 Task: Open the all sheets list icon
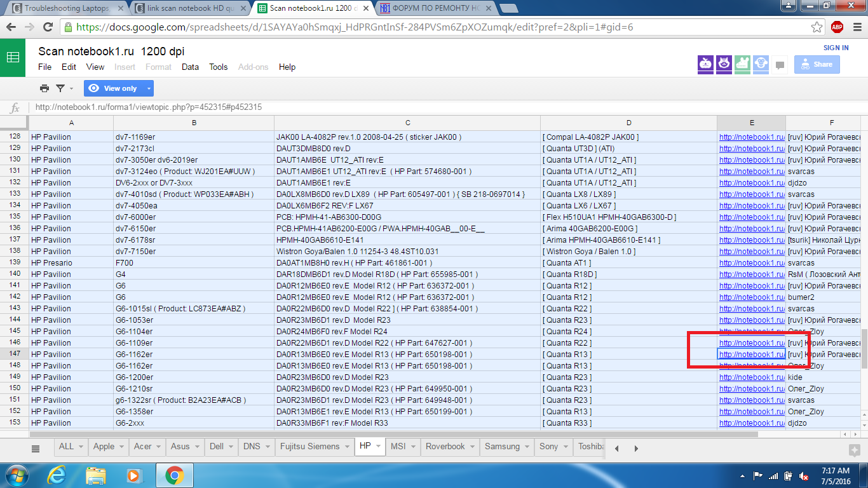[36, 448]
